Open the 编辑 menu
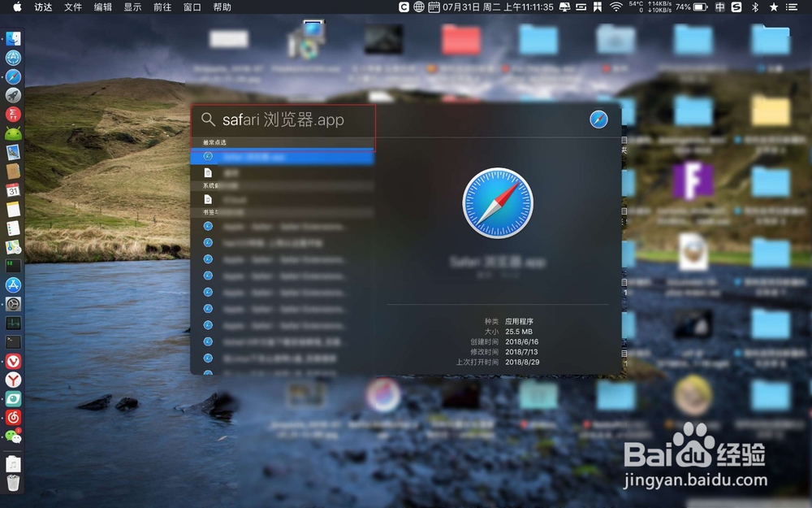The height and width of the screenshot is (508, 812). click(x=102, y=7)
